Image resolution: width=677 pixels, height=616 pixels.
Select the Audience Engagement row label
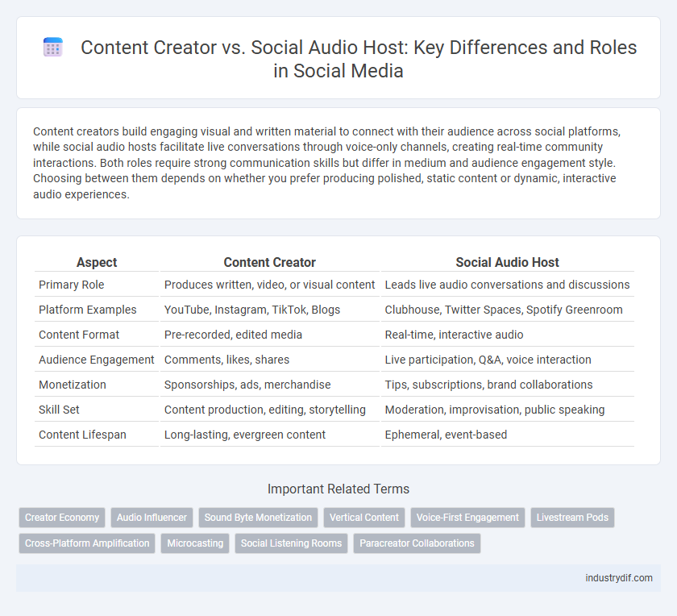click(x=96, y=360)
